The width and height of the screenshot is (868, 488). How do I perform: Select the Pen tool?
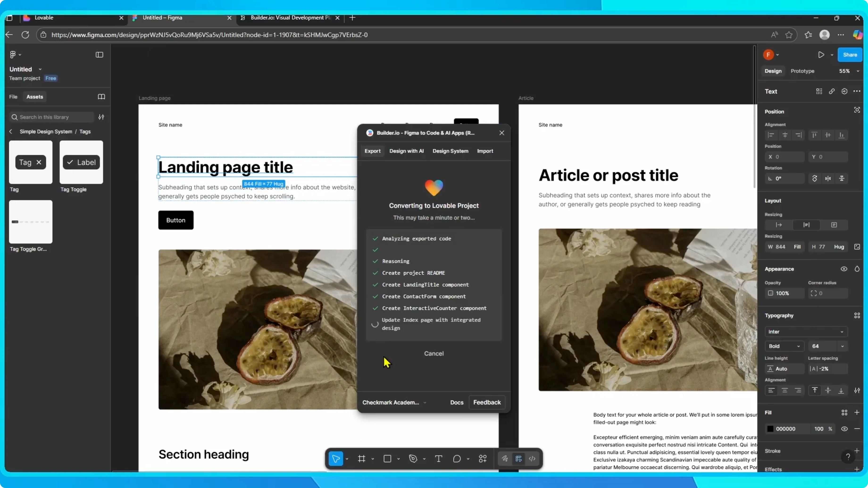pos(413,459)
